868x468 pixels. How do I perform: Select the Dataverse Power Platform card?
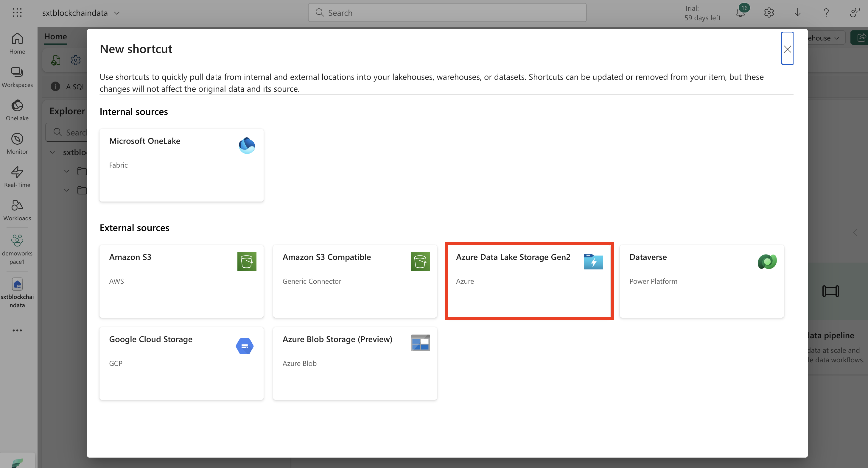701,281
